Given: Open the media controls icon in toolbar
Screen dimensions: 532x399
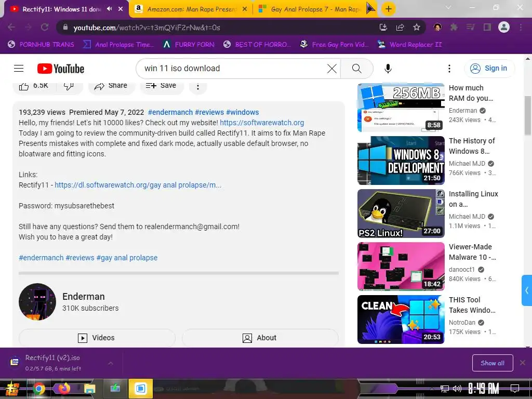Looking at the screenshot, I should click(x=471, y=27).
